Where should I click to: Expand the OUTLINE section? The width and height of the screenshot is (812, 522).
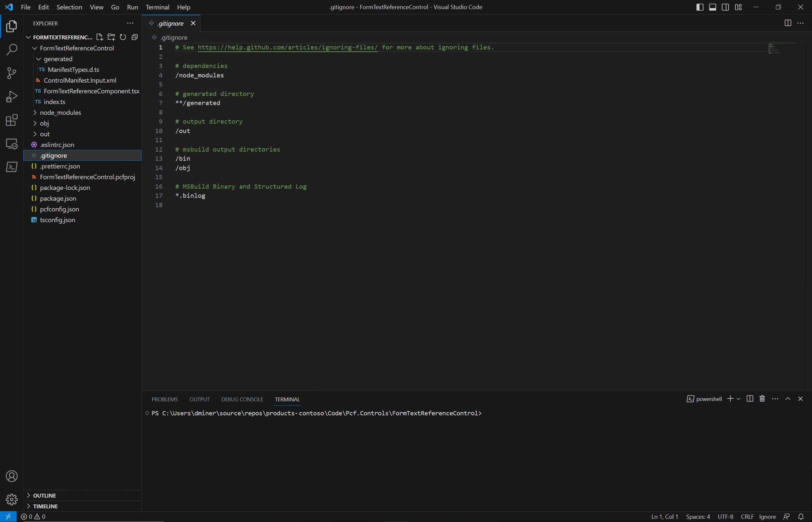tap(45, 495)
